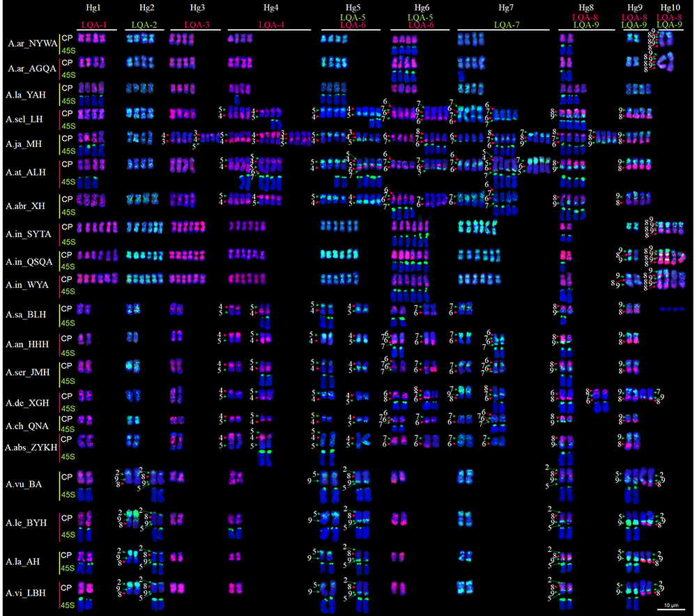This screenshot has width=697, height=616.
Task: Click the red LQA-8 label under Hg8
Action: click(x=585, y=17)
